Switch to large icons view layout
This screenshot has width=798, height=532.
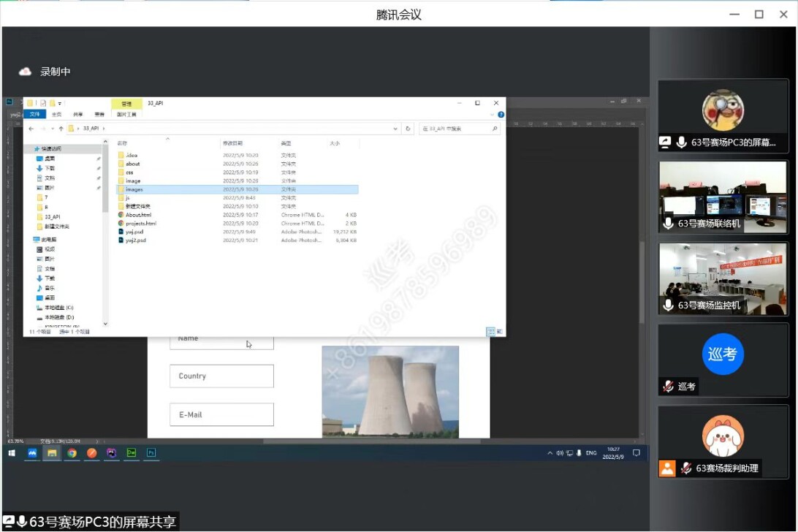499,332
